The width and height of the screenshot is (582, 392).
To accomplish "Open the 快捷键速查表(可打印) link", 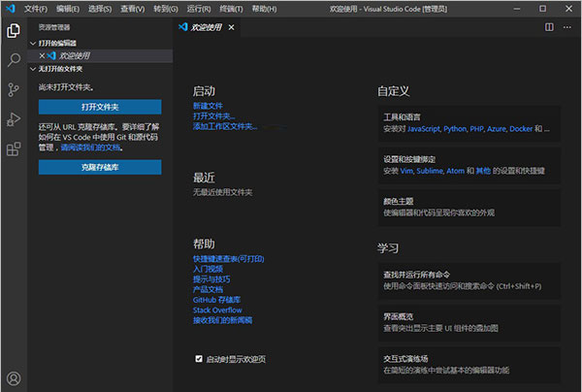I will (x=229, y=259).
